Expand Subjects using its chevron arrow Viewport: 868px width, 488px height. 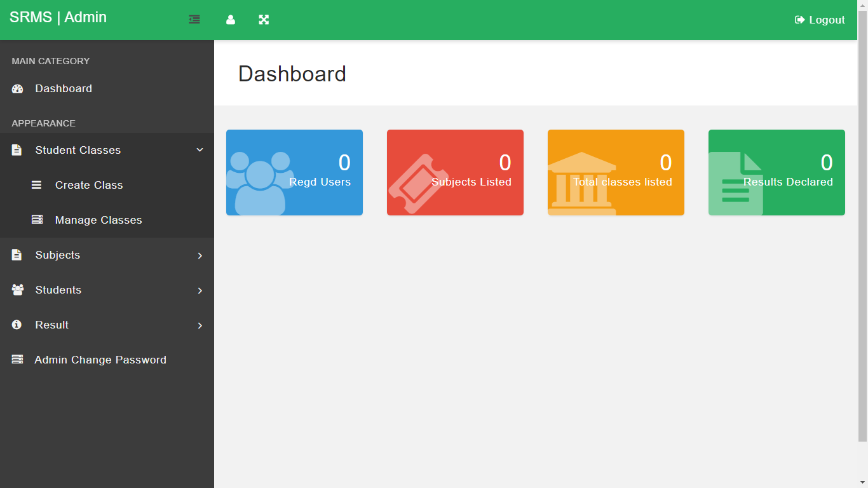pyautogui.click(x=200, y=255)
